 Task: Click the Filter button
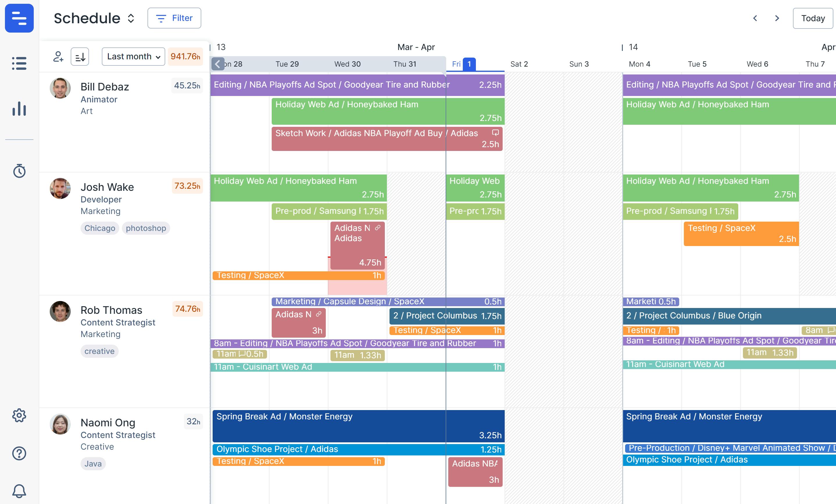pos(174,18)
